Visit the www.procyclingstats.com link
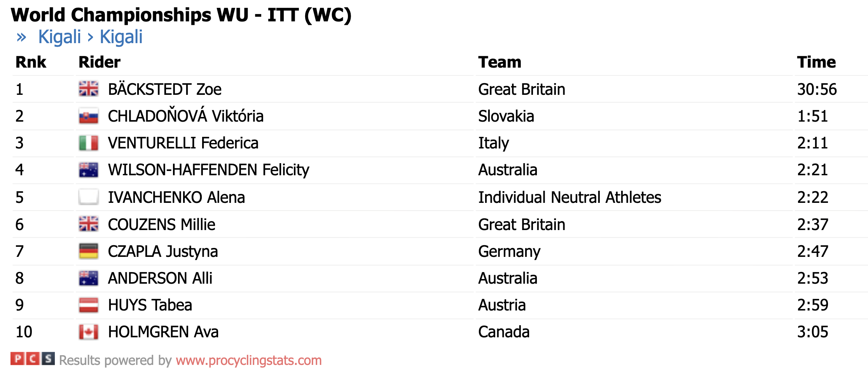Screen dimensions: 868x382 (x=248, y=361)
